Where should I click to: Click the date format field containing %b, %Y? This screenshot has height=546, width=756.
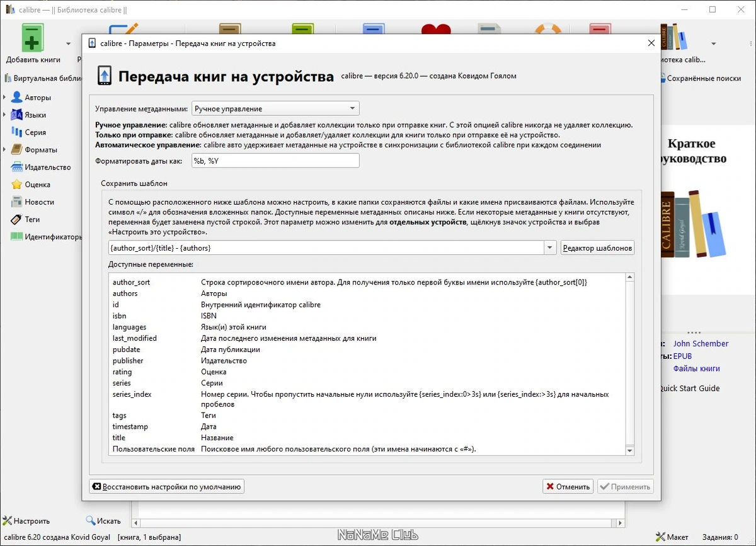coord(275,161)
